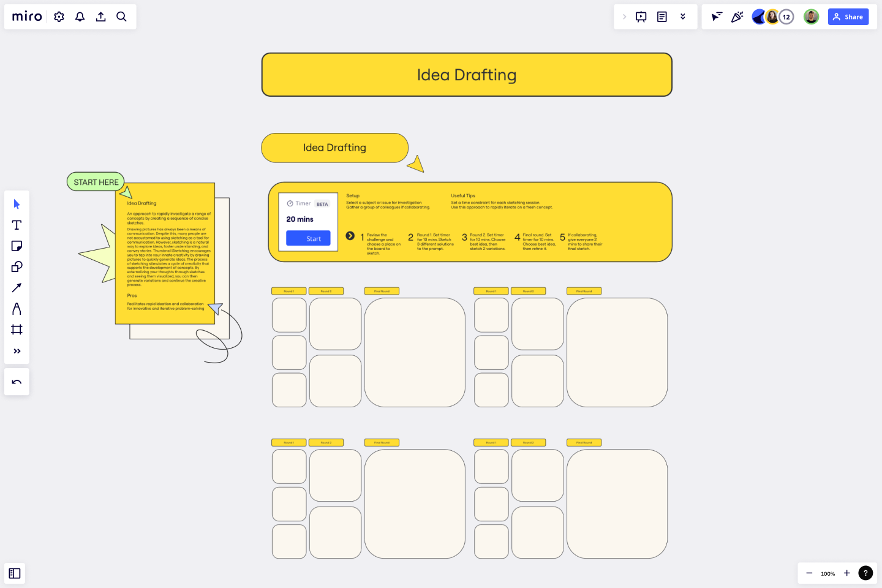The width and height of the screenshot is (882, 588).
Task: Hide collaborators' cursors
Action: (716, 17)
